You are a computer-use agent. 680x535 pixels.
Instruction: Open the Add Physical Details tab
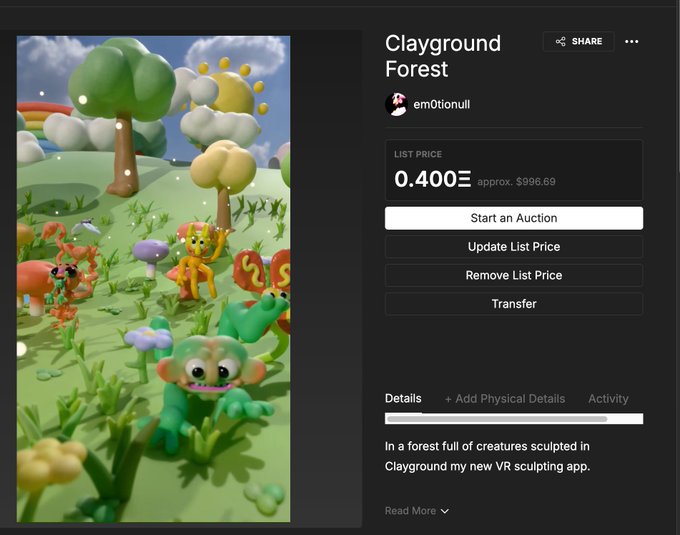(505, 399)
